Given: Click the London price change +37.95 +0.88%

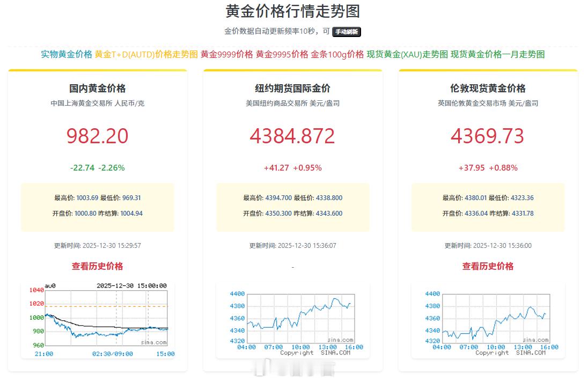Looking at the screenshot, I should [487, 167].
